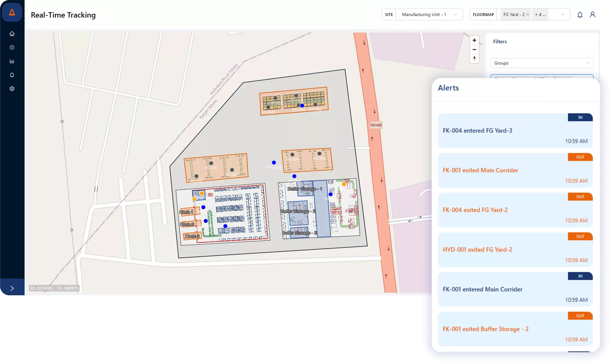612x364 pixels.
Task: Open the Home dashboard from the sidebar
Action: 12,33
